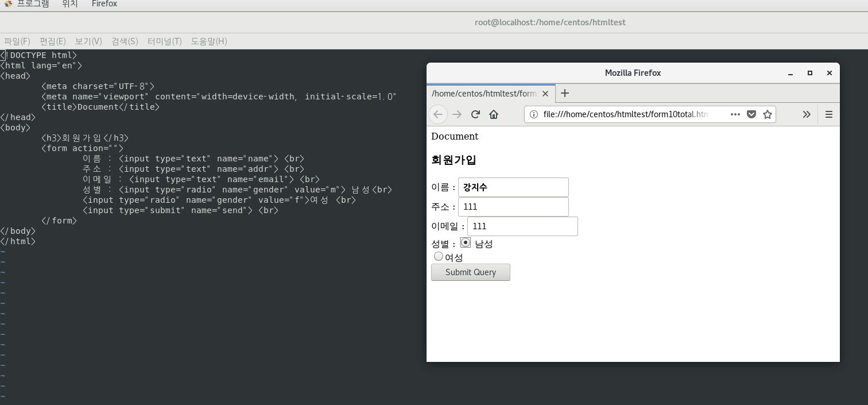868x405 pixels.
Task: Expand the toolbar overflow chevron
Action: pyautogui.click(x=807, y=114)
